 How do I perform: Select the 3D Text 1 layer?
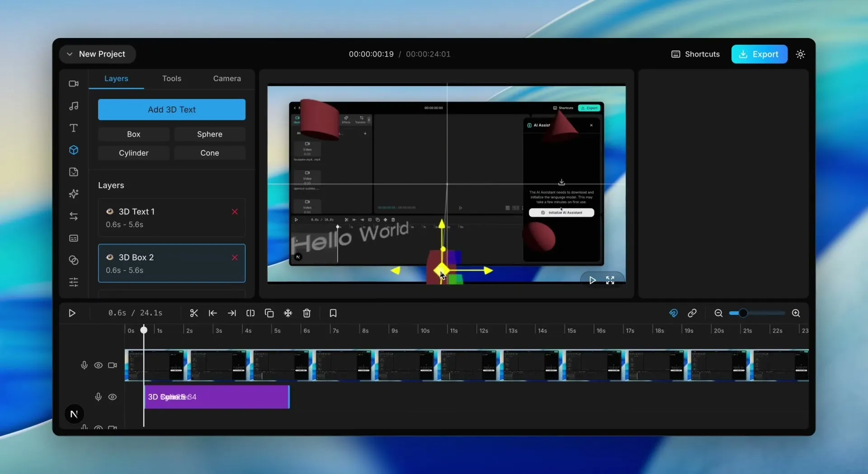click(x=172, y=218)
